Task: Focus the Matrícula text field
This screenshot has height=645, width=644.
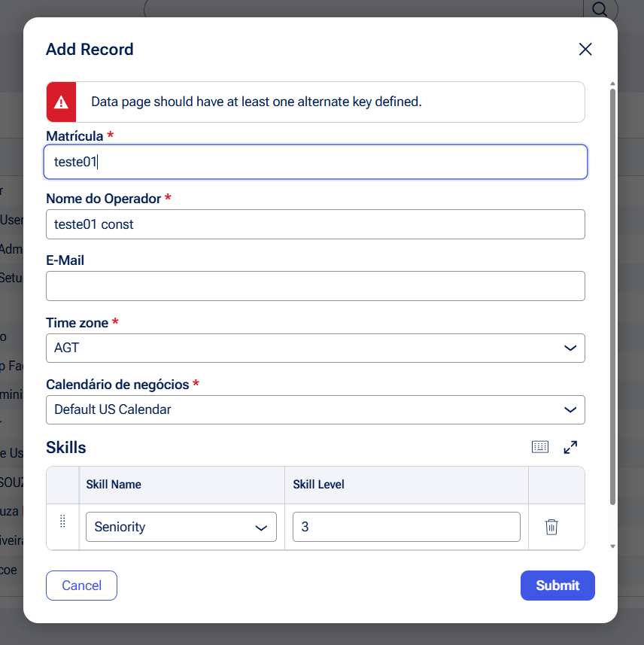Action: pos(315,162)
